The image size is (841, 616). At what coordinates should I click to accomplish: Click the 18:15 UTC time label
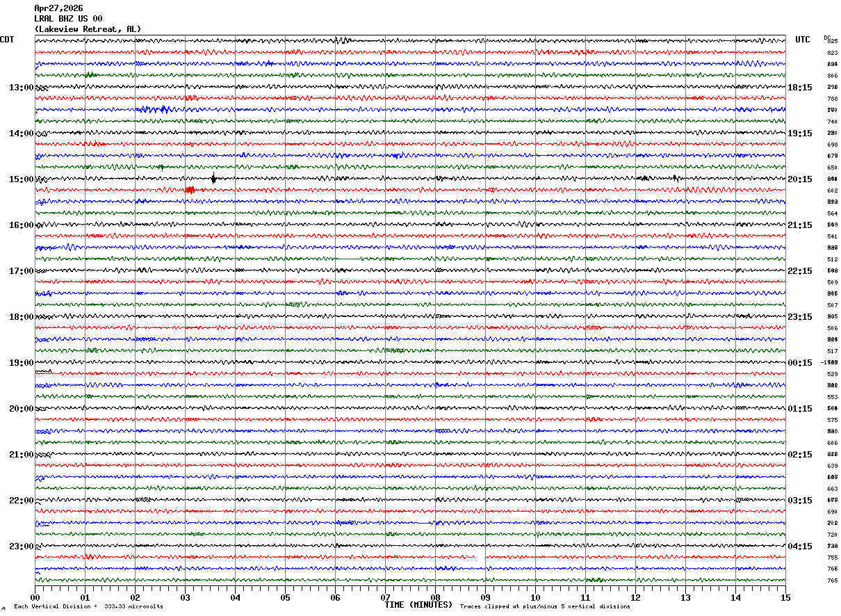pos(799,88)
